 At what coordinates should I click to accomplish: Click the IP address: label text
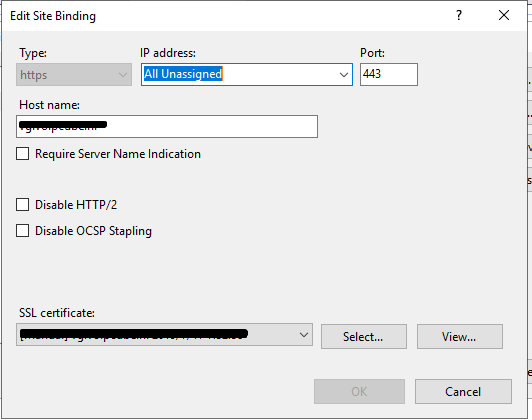[x=168, y=53]
